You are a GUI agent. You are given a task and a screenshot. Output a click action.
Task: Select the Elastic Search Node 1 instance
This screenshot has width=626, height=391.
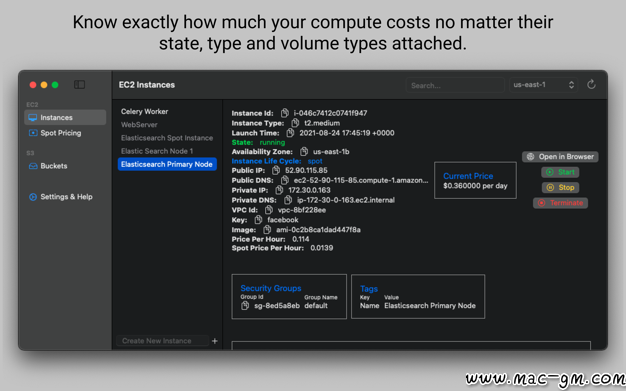pyautogui.click(x=157, y=151)
